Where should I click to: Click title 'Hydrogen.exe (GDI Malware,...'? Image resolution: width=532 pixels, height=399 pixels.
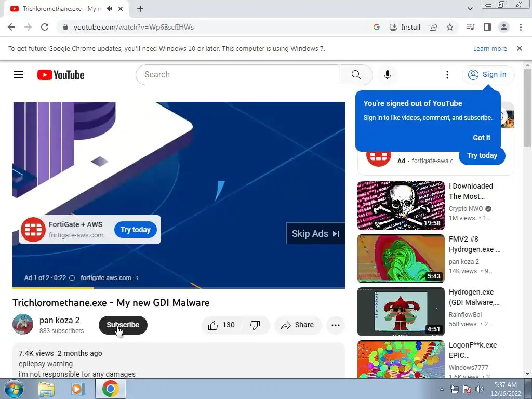click(474, 297)
